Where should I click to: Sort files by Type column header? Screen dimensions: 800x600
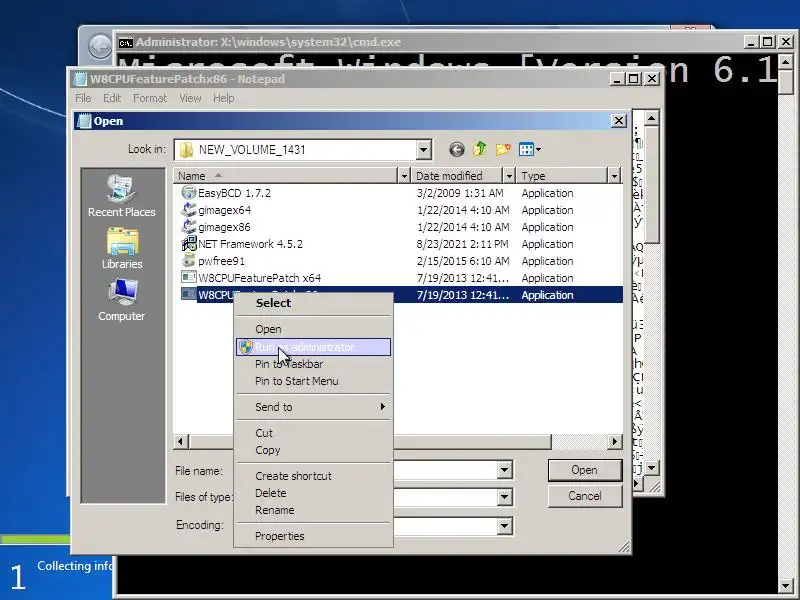point(562,176)
